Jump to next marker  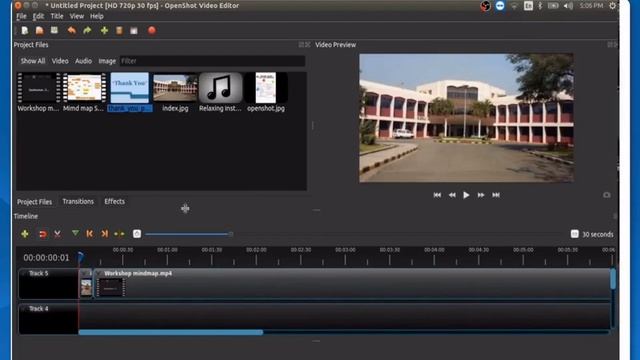point(104,234)
